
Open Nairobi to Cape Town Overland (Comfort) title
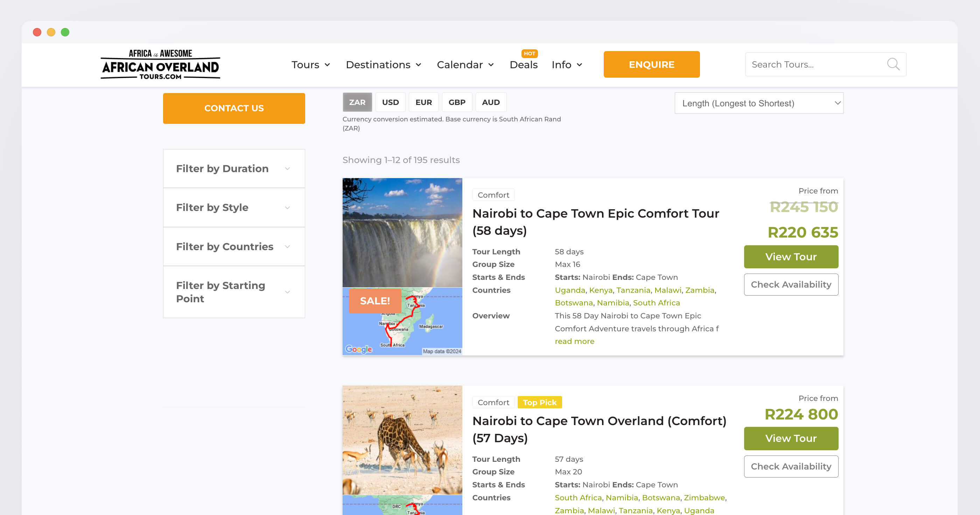[599, 429]
